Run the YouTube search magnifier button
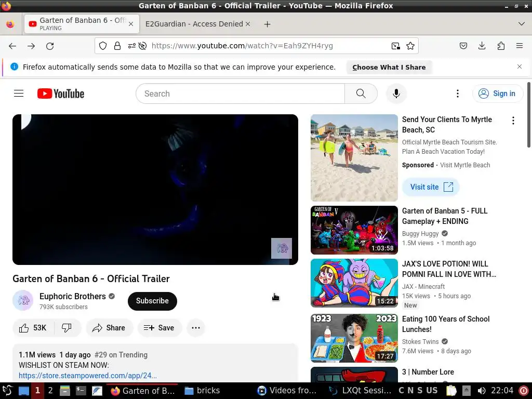Viewport: 532px width, 399px height. pos(361,94)
